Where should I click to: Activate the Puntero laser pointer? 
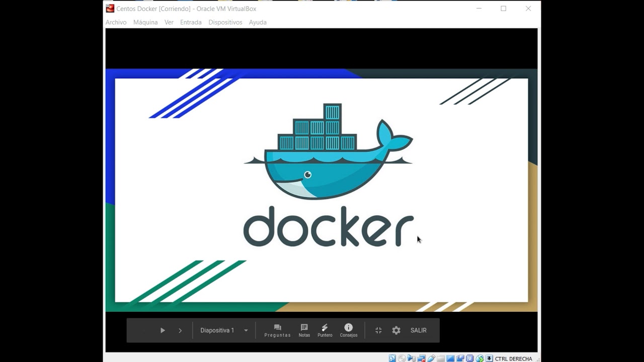[325, 330]
